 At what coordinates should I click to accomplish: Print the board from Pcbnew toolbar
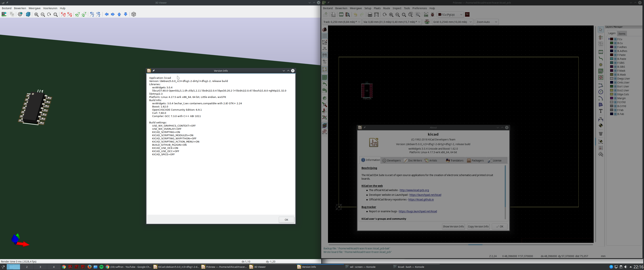pyautogui.click(x=370, y=15)
